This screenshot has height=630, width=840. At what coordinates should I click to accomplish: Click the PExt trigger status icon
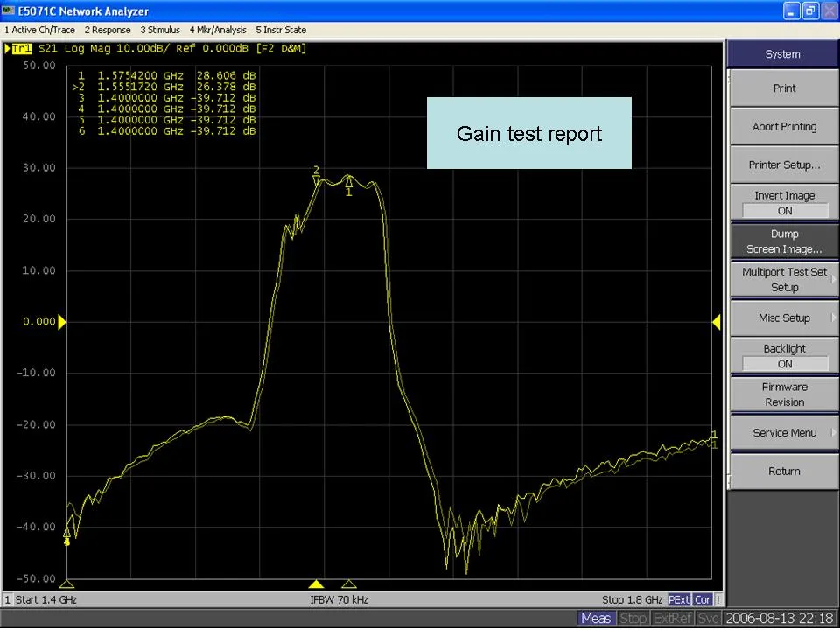click(x=679, y=599)
